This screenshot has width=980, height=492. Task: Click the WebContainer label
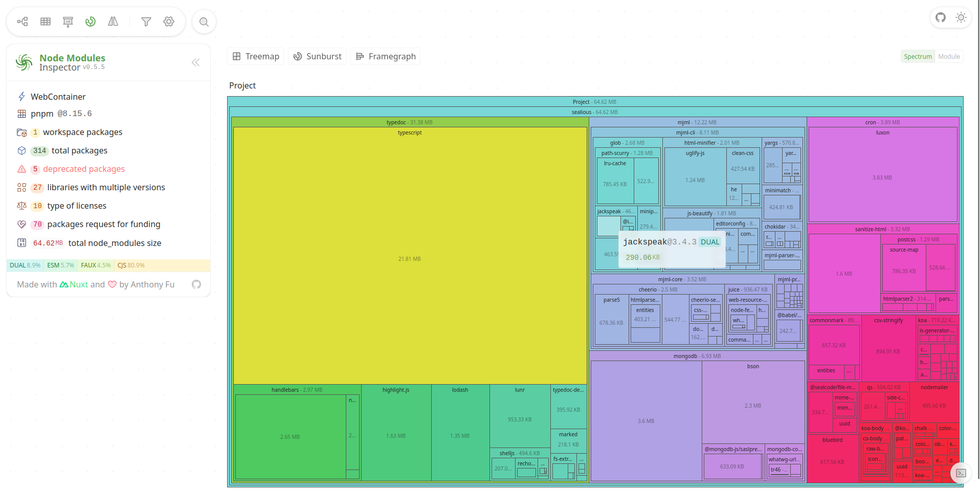pyautogui.click(x=58, y=97)
